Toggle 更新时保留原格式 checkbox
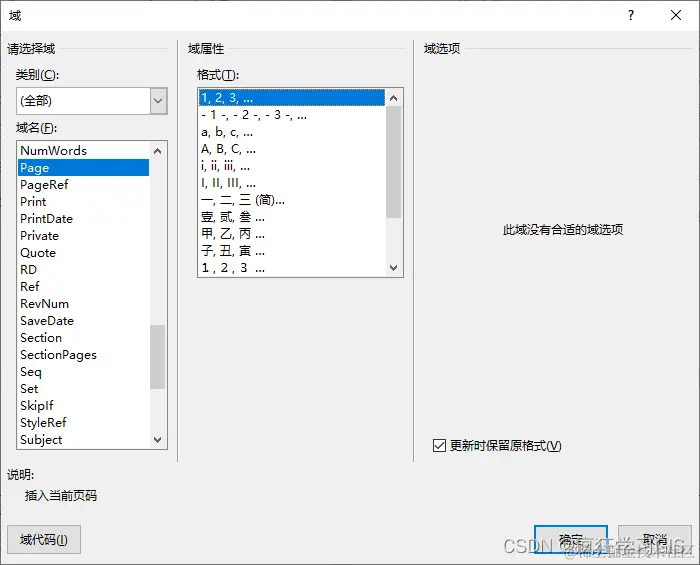 tap(439, 445)
